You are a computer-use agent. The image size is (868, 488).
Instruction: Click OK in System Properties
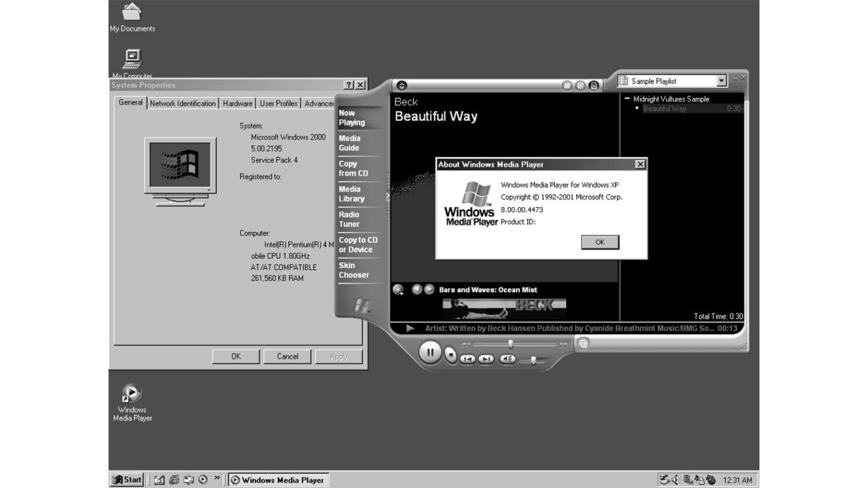pos(236,357)
